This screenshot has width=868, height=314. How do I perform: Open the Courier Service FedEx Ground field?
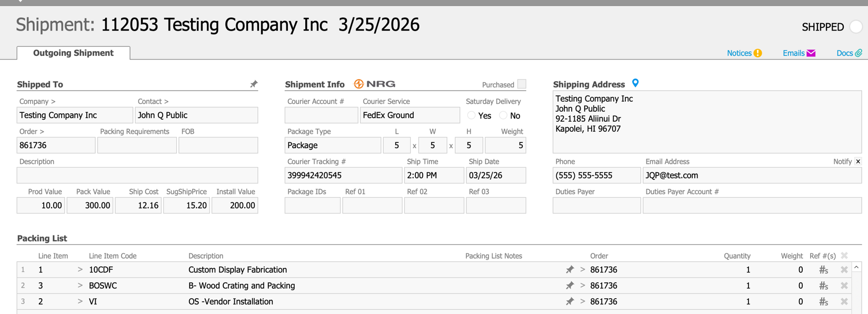pyautogui.click(x=410, y=115)
